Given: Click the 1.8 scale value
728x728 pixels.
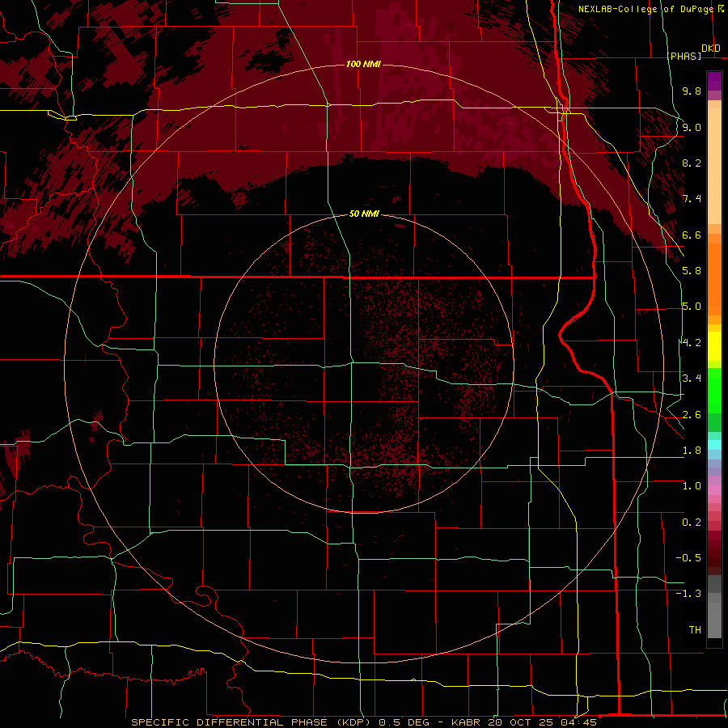Looking at the screenshot, I should point(692,451).
